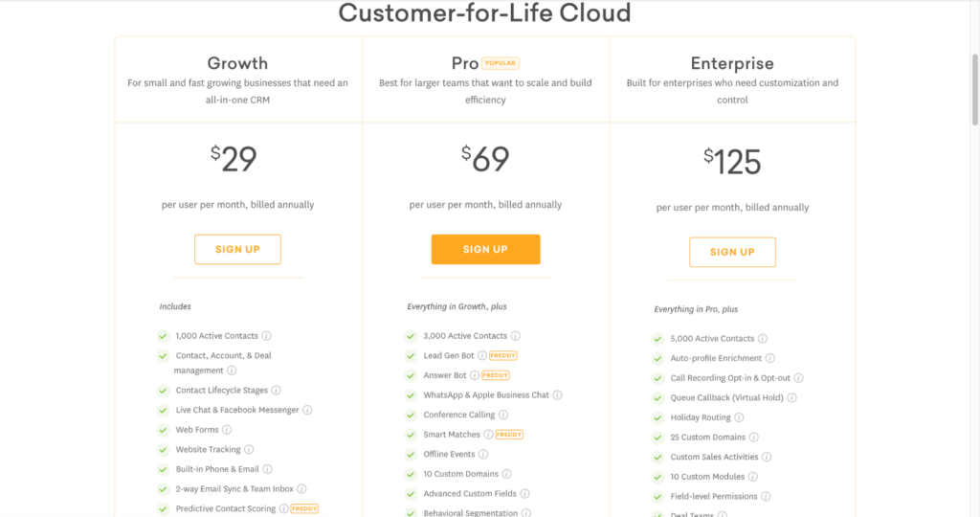Viewport: 980px width, 517px height.
Task: Click info icon next to Field-level Permissions
Action: (x=766, y=496)
